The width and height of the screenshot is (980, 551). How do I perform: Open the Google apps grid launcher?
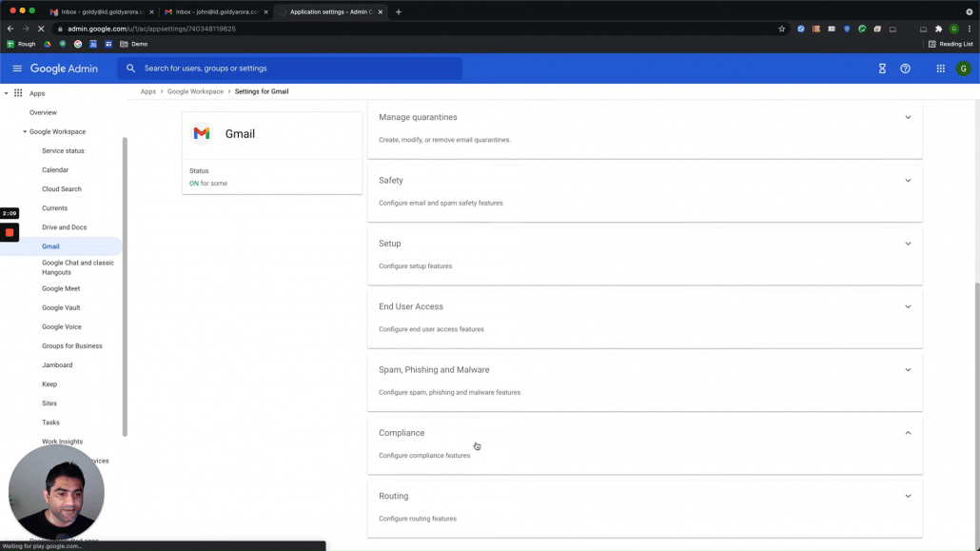point(941,69)
